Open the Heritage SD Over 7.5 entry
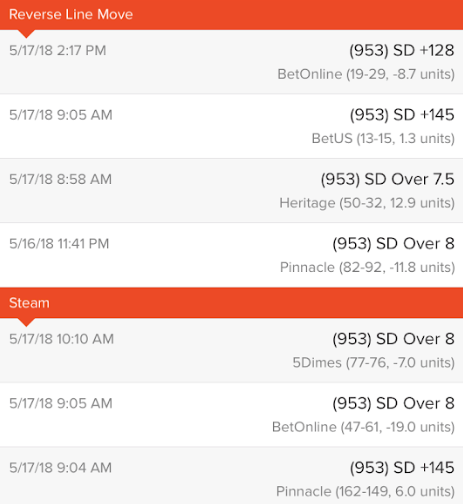Viewport: 463px width, 504px height. pyautogui.click(x=231, y=191)
